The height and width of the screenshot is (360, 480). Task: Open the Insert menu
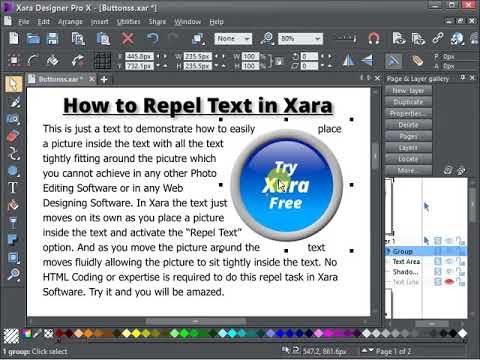point(99,22)
